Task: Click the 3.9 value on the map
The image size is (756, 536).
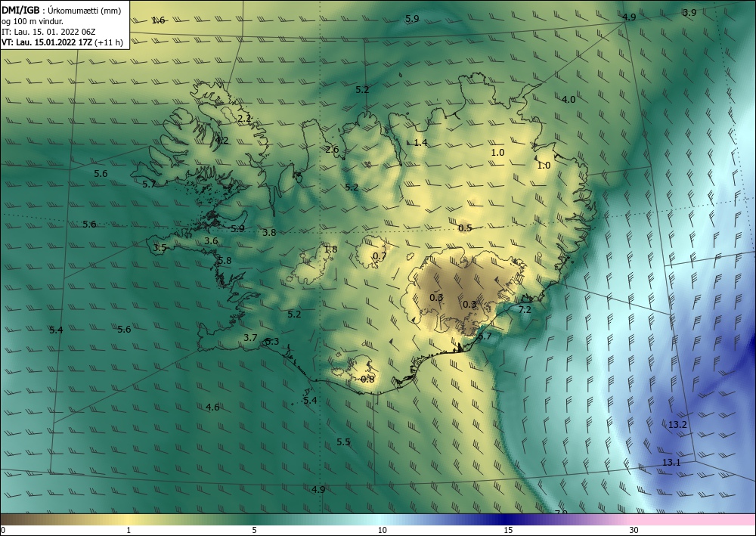Action: [689, 13]
